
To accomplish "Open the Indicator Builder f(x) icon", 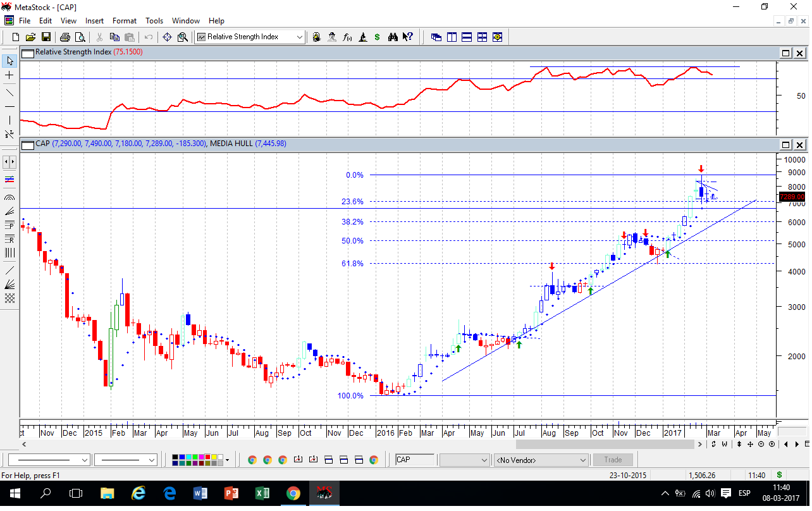I will 347,37.
